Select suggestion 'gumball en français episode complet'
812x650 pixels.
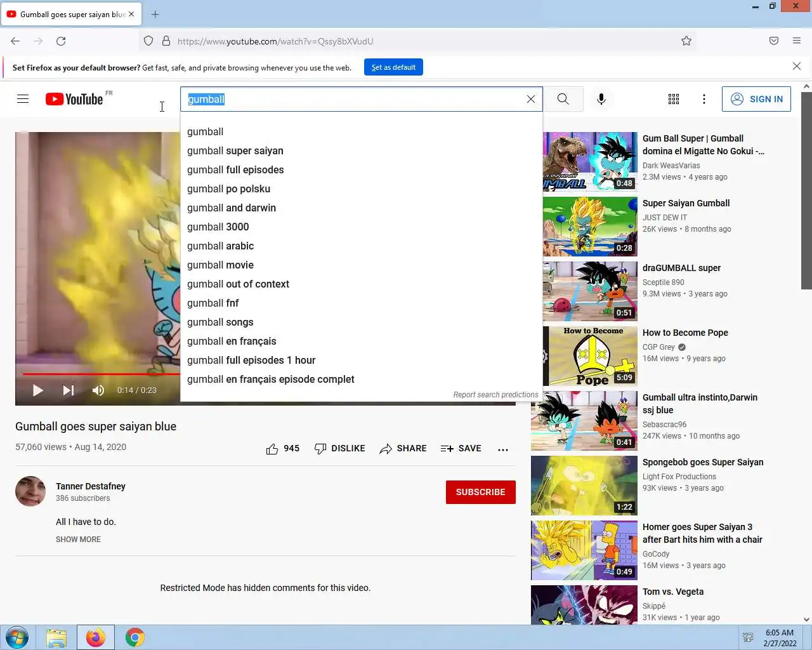point(362,380)
